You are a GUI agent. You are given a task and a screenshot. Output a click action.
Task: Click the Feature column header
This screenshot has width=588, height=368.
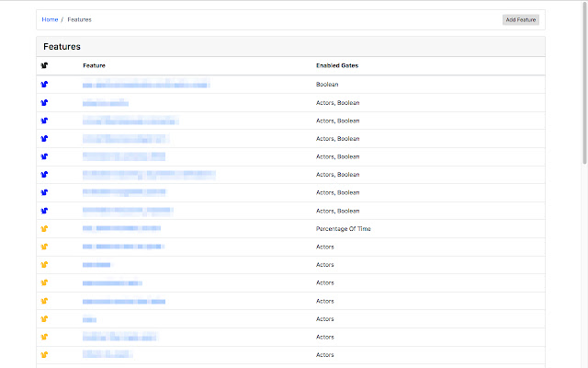[x=94, y=65]
